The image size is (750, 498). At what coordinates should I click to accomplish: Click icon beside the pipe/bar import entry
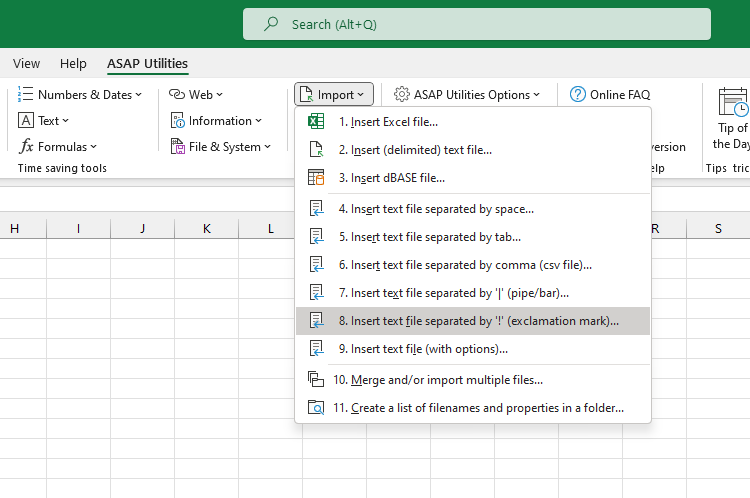tap(316, 292)
